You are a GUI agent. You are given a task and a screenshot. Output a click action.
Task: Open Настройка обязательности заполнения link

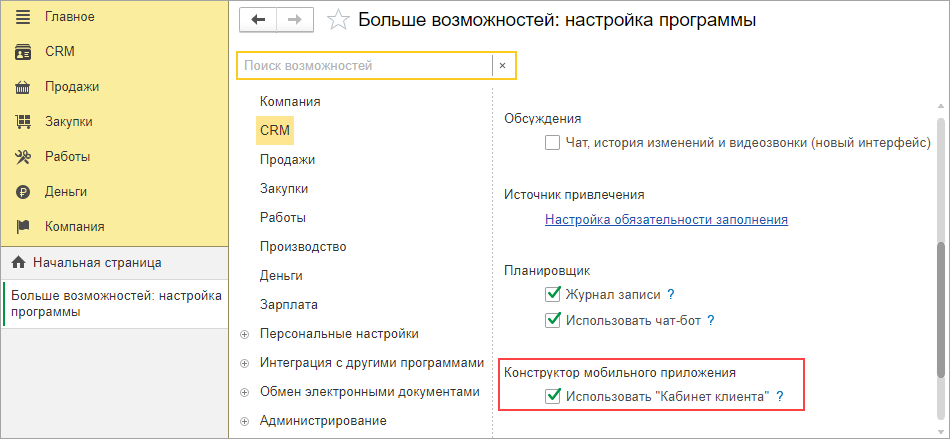(666, 220)
